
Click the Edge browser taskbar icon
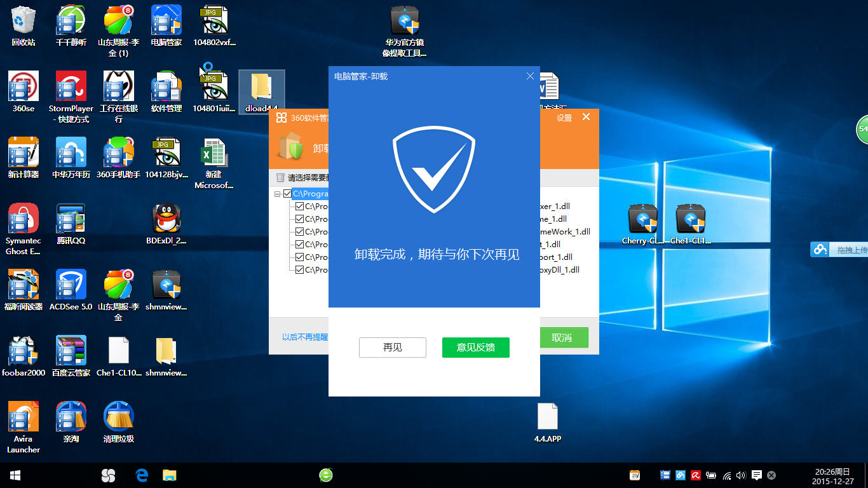point(142,475)
